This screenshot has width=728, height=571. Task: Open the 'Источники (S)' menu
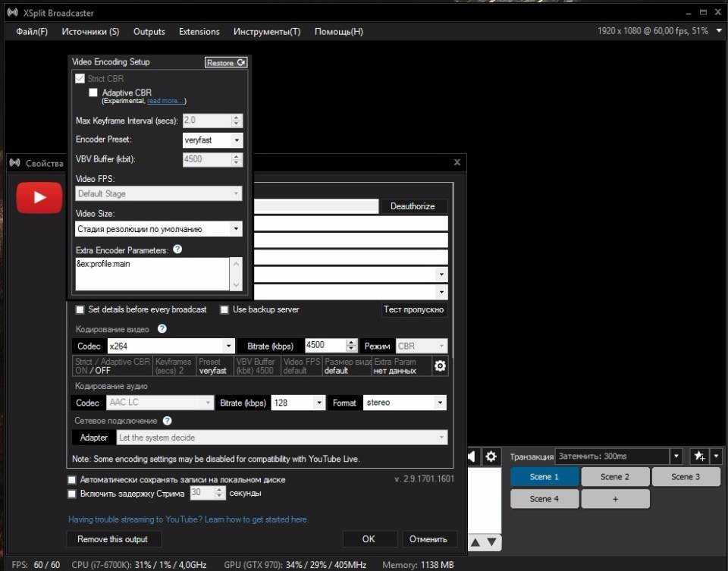[x=90, y=32]
